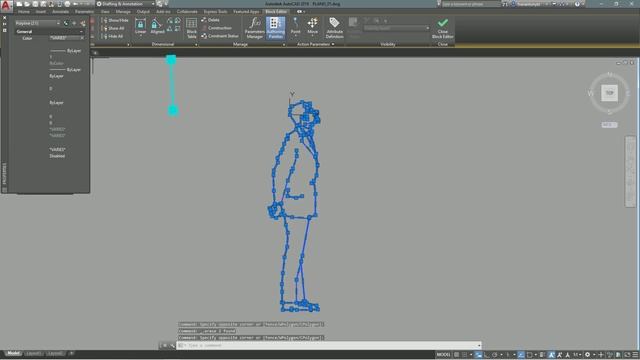Switch to the Model layout tab
This screenshot has height=360, width=640.
pos(13,353)
